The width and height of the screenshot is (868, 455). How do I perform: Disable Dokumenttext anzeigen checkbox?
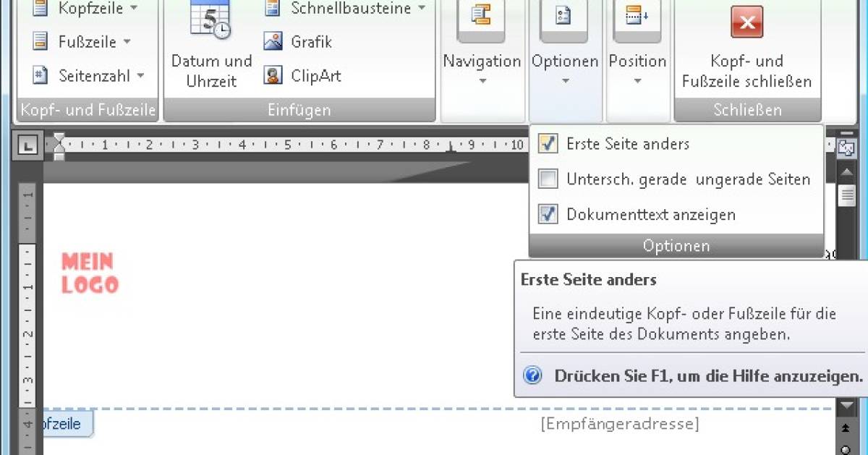548,214
